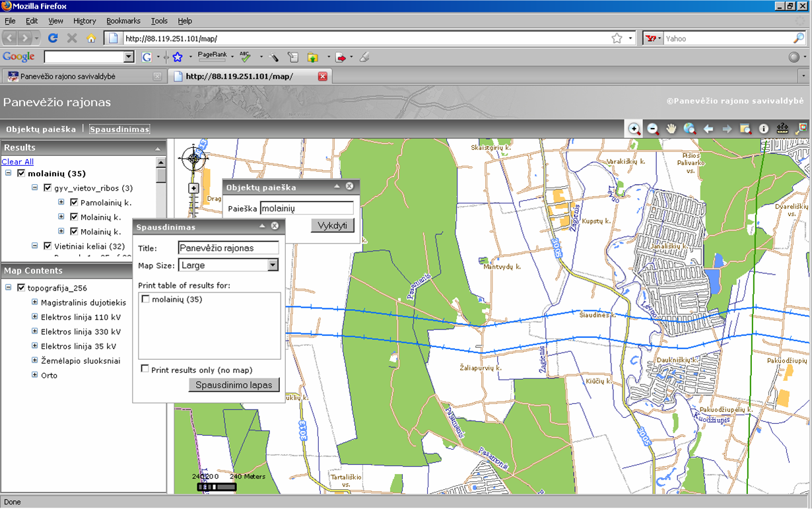Check molainių (35) in print table list
The height and width of the screenshot is (509, 812).
[x=146, y=300]
